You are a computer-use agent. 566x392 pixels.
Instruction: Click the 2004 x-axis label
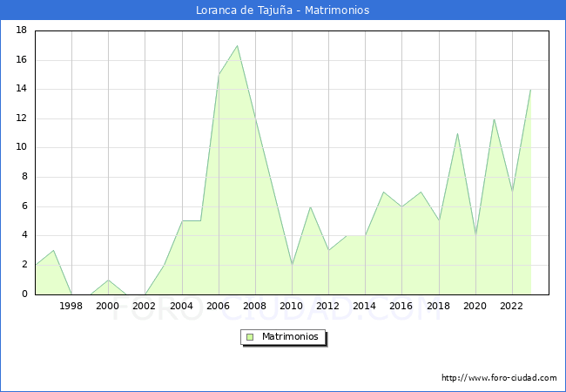[182, 306]
